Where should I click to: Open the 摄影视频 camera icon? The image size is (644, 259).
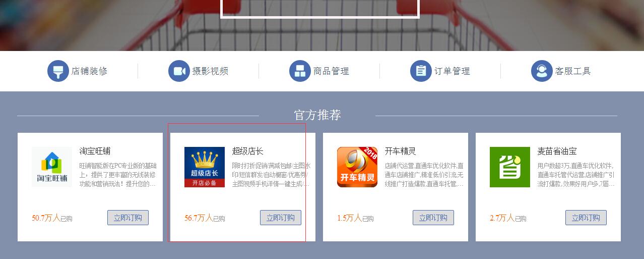pos(179,71)
